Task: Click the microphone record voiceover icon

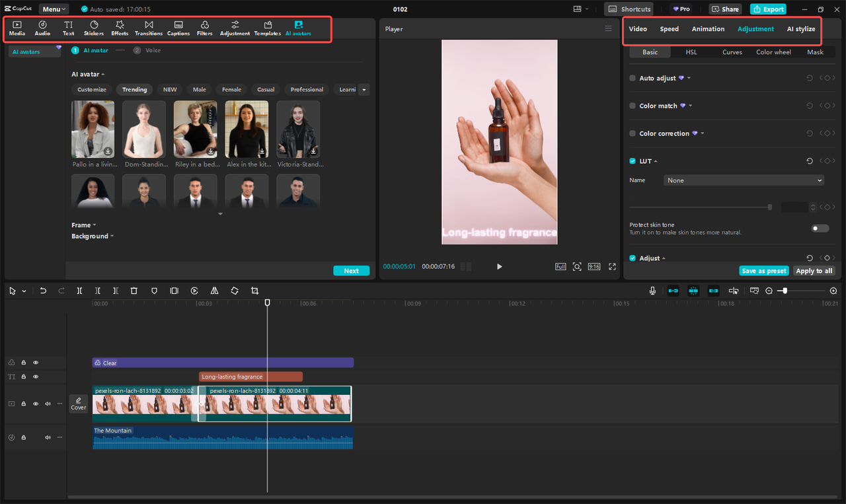Action: [652, 291]
